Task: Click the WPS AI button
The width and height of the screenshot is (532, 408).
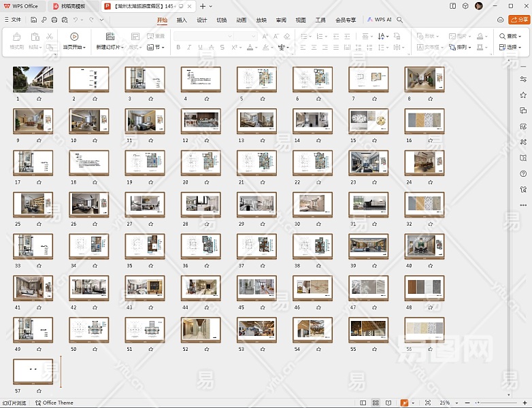Action: click(x=380, y=20)
